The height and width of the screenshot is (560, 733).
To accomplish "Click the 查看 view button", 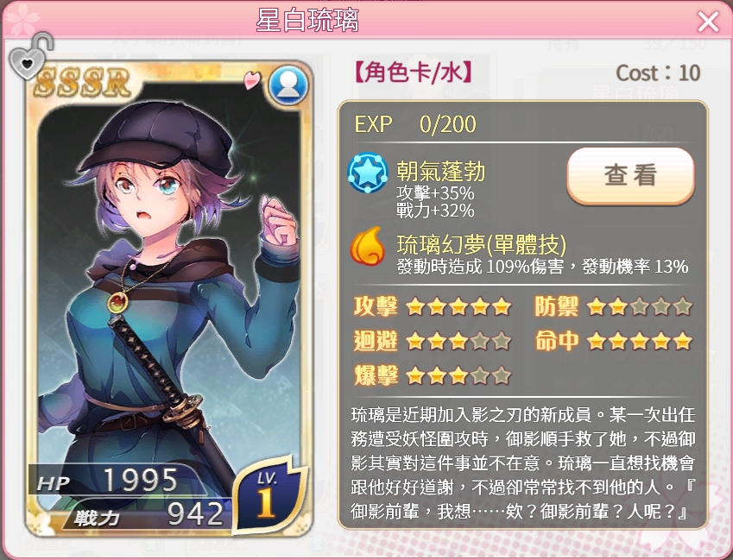I will click(630, 176).
